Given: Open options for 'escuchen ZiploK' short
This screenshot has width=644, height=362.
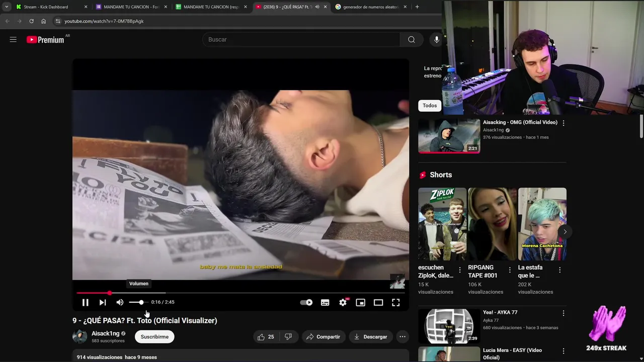Looking at the screenshot, I should pyautogui.click(x=459, y=270).
